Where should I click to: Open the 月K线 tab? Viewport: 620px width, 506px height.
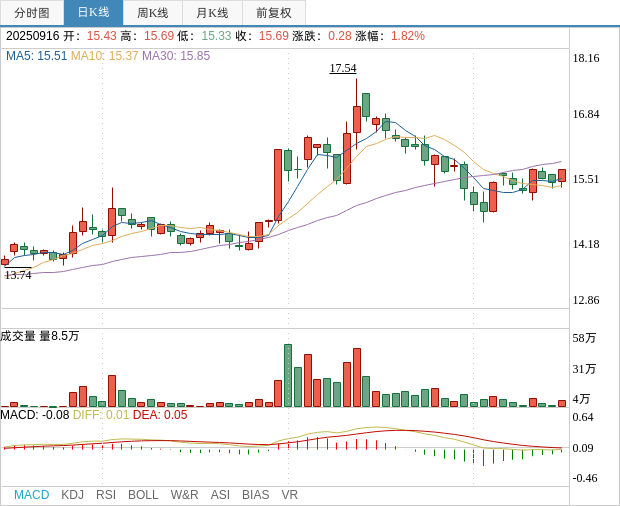pyautogui.click(x=212, y=13)
